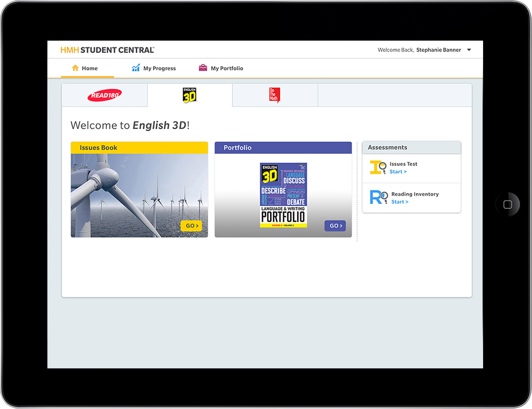Click the My Progress chart icon
Screen dimensions: 532x409
tap(136, 68)
